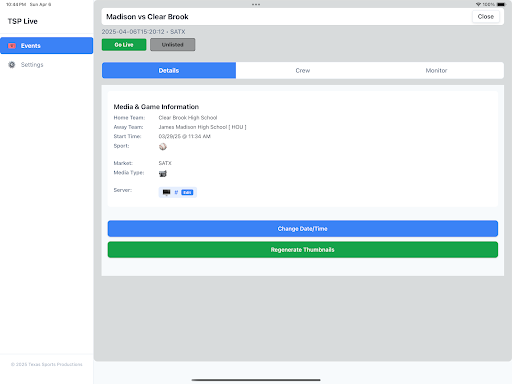Click the green Go Live button
Viewport: 512px width, 384px height.
click(x=124, y=45)
